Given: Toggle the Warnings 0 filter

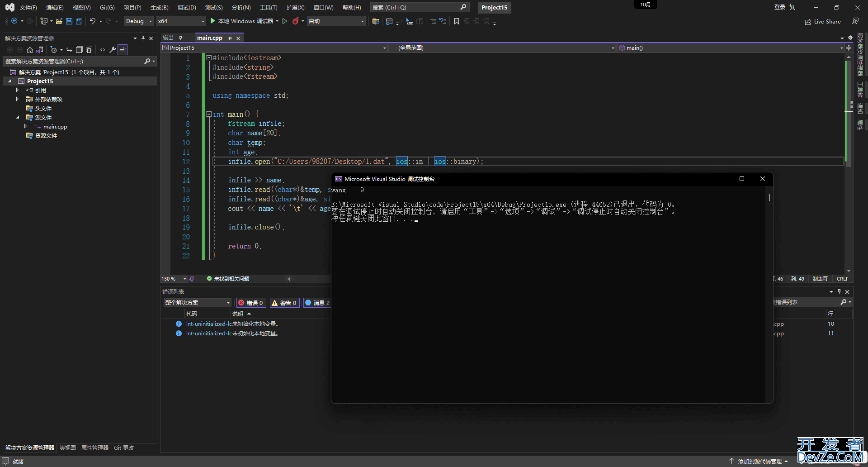Looking at the screenshot, I should [284, 303].
